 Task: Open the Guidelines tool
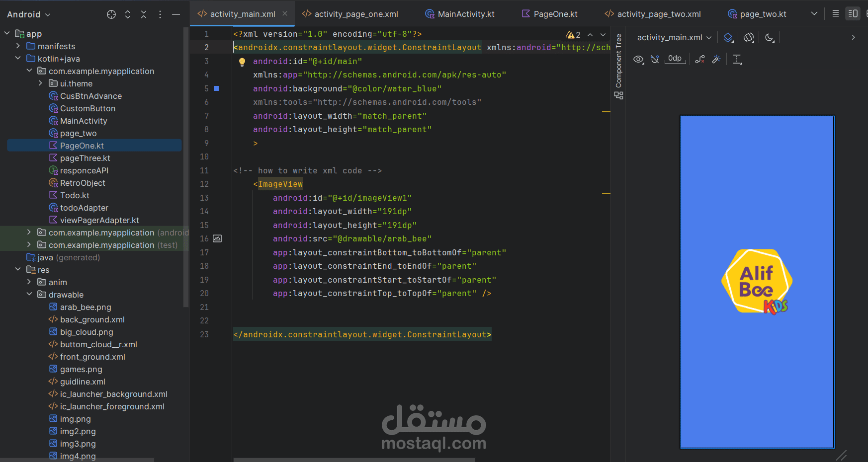click(x=738, y=60)
